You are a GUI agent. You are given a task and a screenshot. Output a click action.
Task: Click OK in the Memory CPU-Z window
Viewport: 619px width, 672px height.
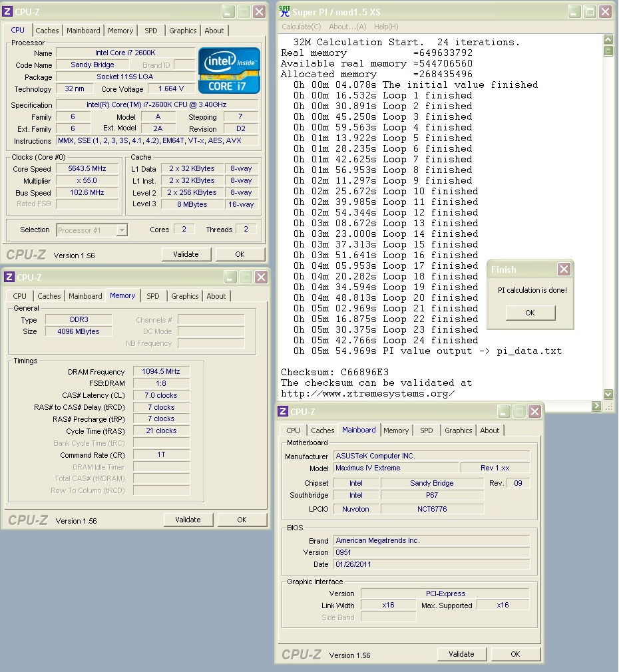pyautogui.click(x=242, y=520)
